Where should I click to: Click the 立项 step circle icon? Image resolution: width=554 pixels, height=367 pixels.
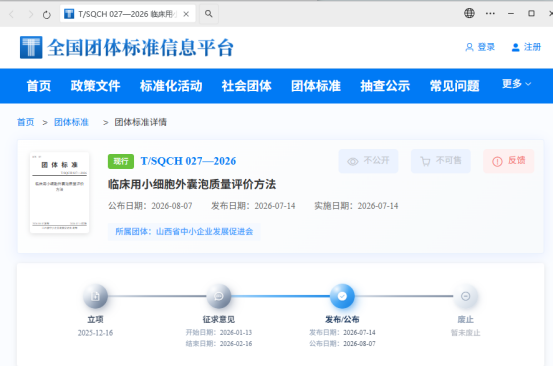click(95, 296)
